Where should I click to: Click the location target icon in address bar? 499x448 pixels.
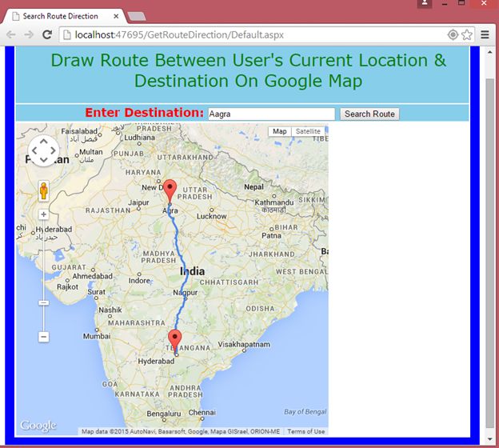click(453, 34)
